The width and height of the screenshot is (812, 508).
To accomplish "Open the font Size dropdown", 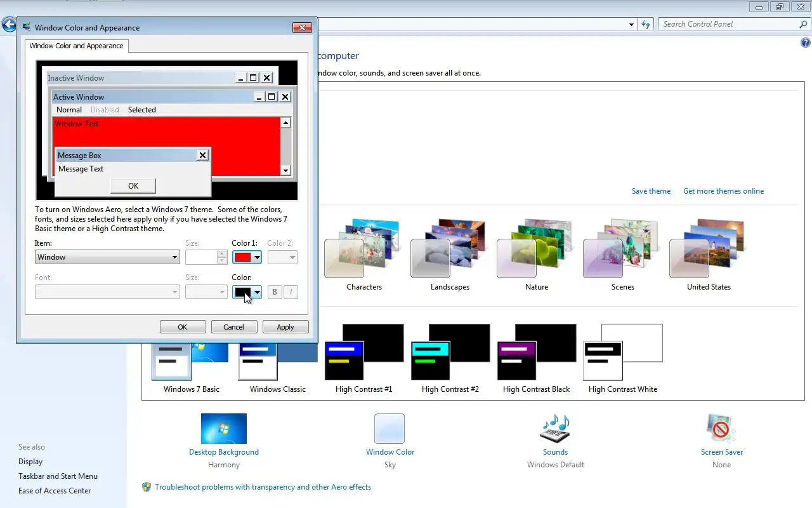I will tap(206, 292).
